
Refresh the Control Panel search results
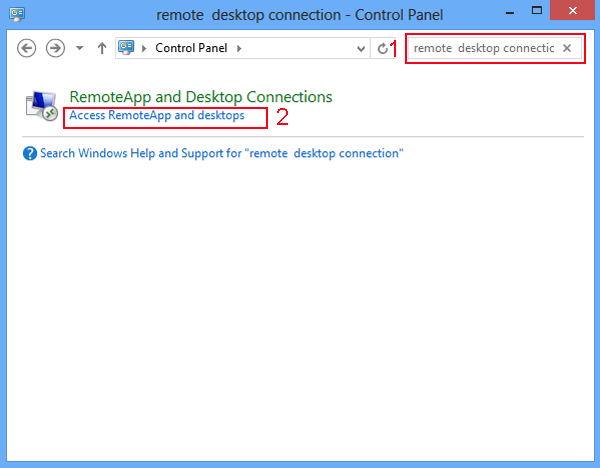(382, 49)
